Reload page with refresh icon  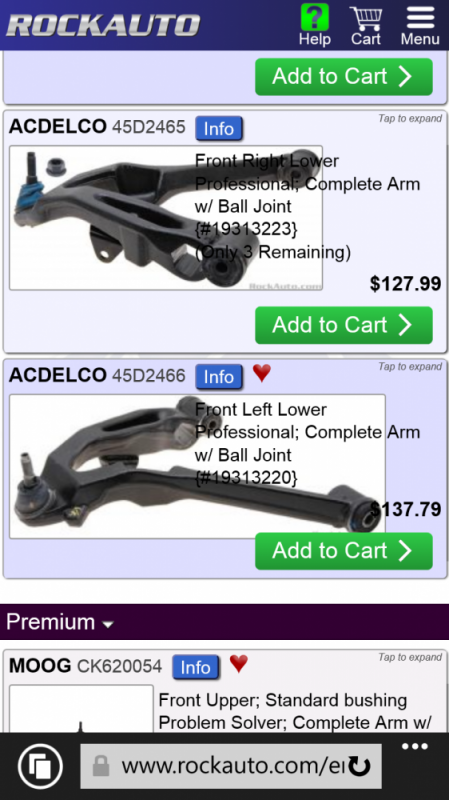click(360, 767)
